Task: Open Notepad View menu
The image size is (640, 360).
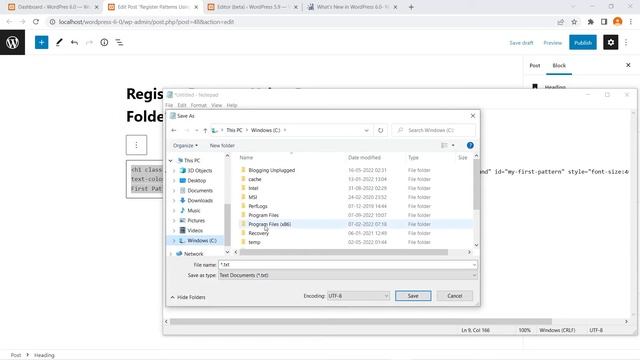Action: (216, 105)
